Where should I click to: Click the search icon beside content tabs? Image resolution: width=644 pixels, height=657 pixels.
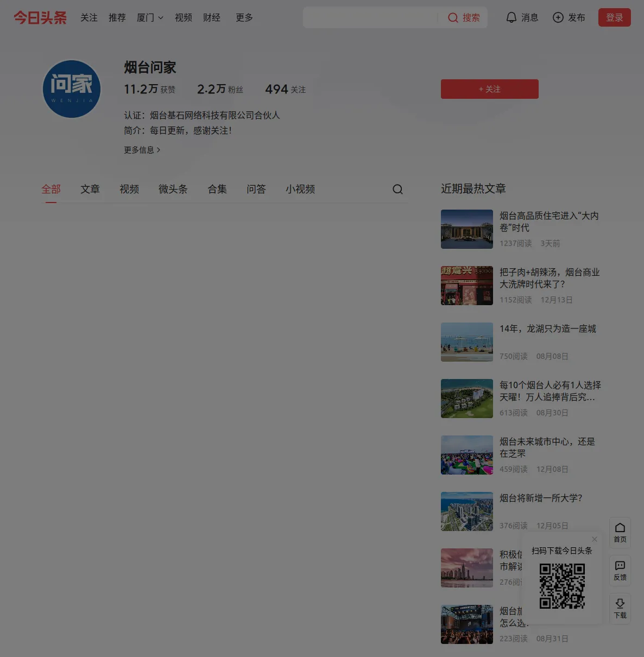coord(397,189)
